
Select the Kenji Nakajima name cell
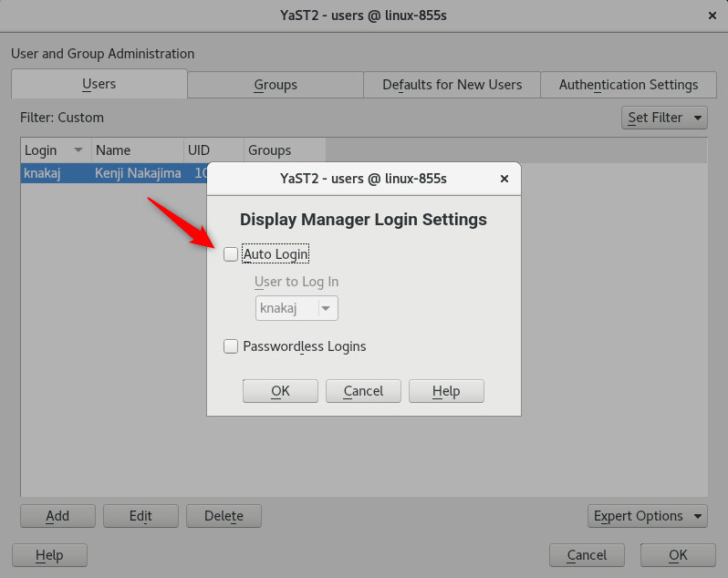tap(138, 173)
